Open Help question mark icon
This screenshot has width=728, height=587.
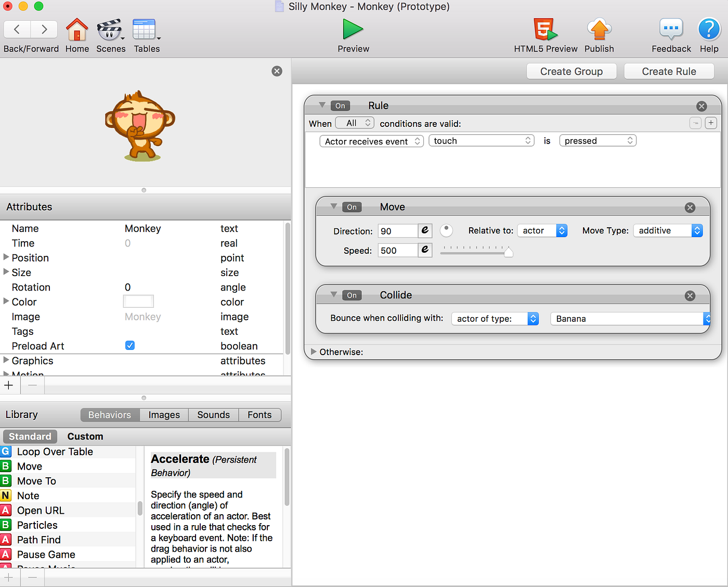[x=709, y=30]
